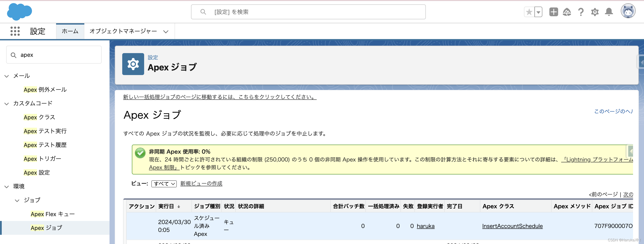The height and width of the screenshot is (244, 644).
Task: Open the InsertAccountSchedule Apex class link
Action: pyautogui.click(x=512, y=226)
